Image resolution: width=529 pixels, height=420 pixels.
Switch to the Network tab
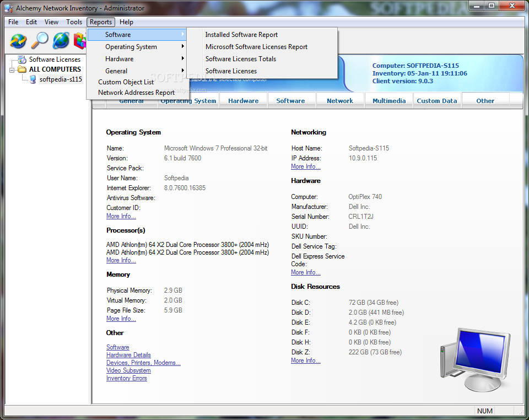coord(340,101)
